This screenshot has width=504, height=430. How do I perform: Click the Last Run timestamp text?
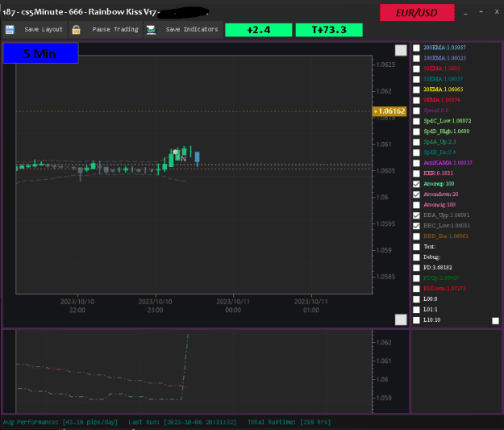pos(182,422)
